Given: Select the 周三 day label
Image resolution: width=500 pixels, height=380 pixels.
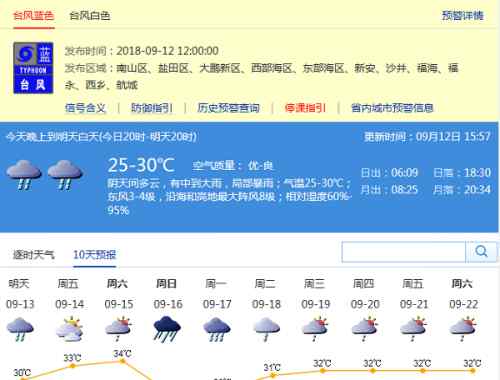Looking at the screenshot, I should (314, 284).
